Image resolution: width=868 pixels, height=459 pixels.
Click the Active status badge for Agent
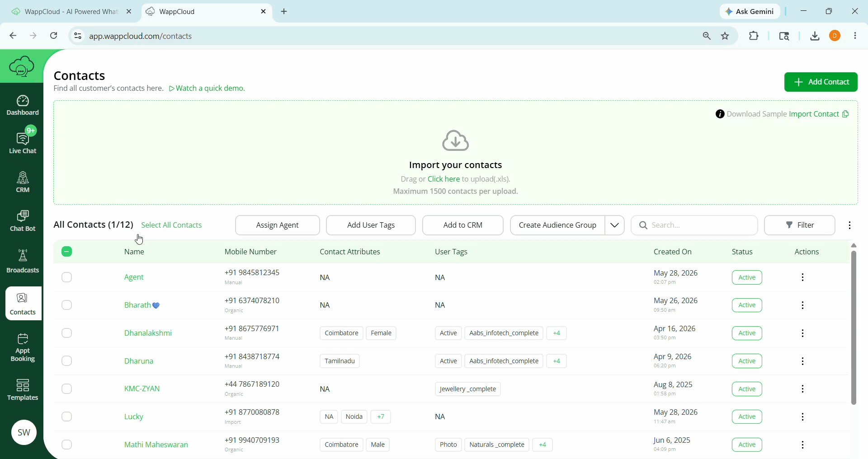(x=747, y=277)
